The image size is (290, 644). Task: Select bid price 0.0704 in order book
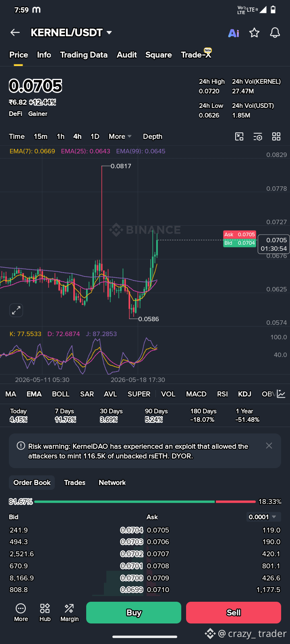click(132, 530)
